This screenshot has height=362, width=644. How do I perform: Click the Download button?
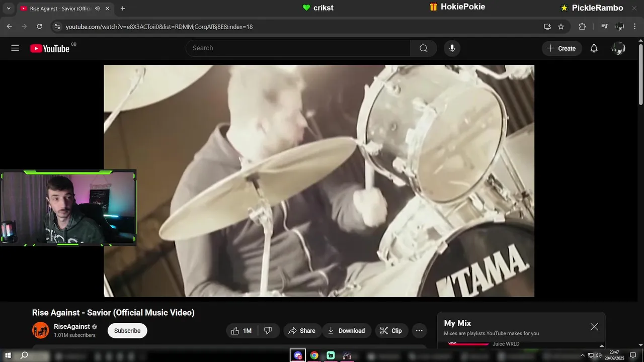click(x=347, y=330)
